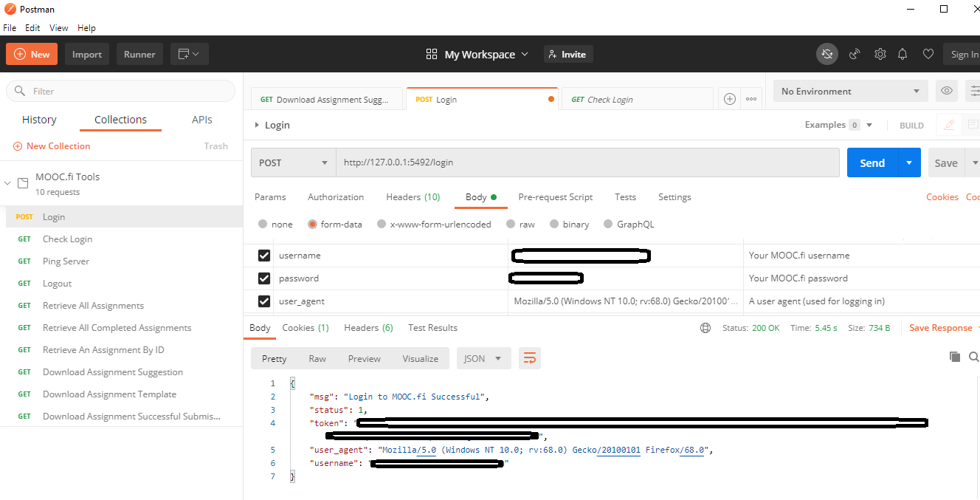The width and height of the screenshot is (980, 500).
Task: Open the POST method dropdown
Action: pyautogui.click(x=293, y=162)
